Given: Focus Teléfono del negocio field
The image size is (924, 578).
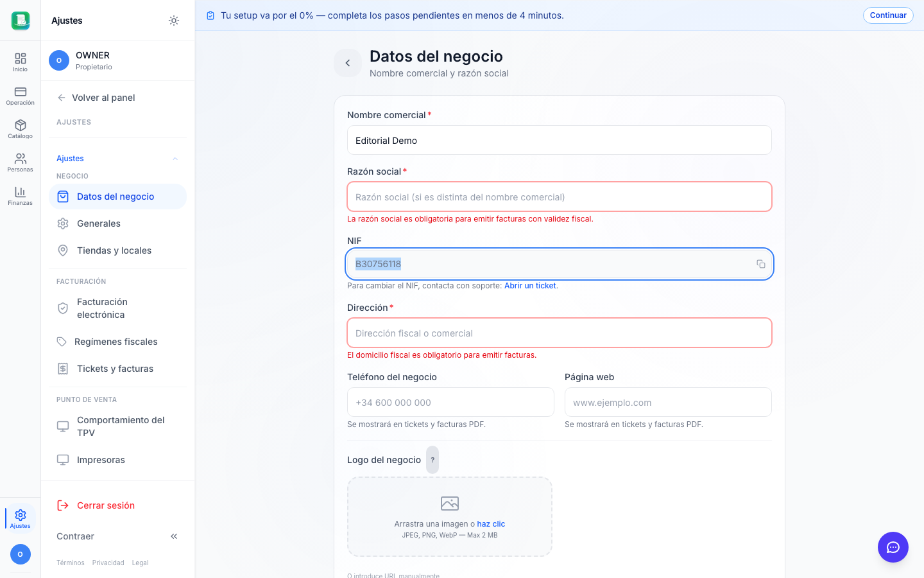Looking at the screenshot, I should pos(450,402).
